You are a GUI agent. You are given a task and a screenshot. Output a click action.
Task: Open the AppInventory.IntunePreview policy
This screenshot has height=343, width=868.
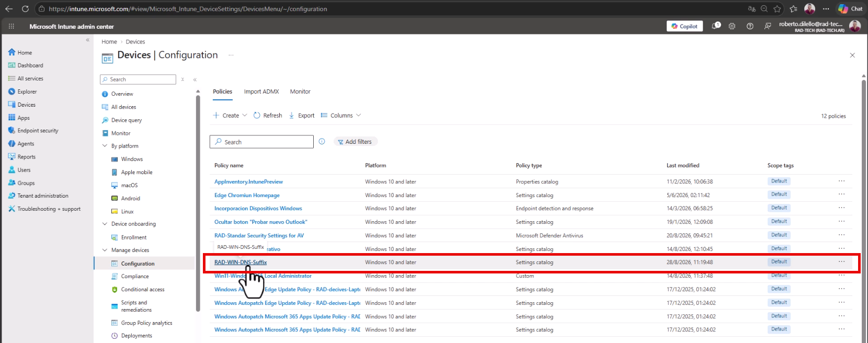[x=248, y=182]
